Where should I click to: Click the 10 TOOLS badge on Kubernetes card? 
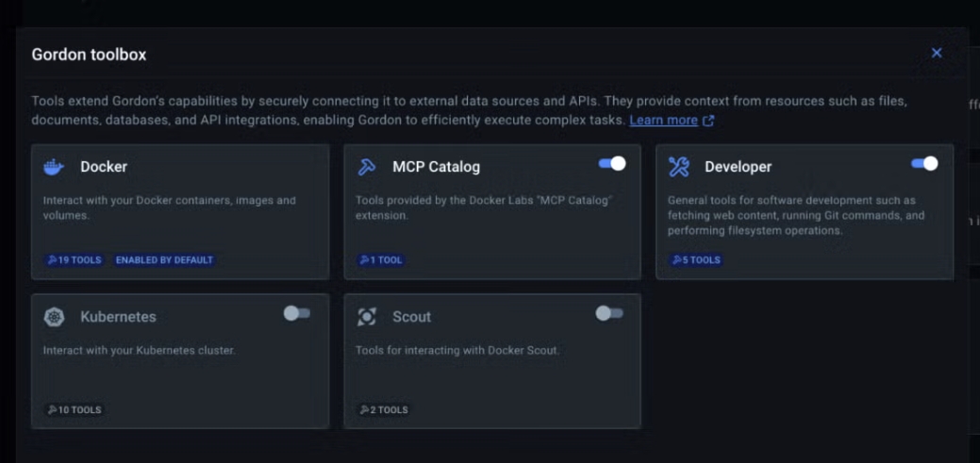tap(75, 410)
